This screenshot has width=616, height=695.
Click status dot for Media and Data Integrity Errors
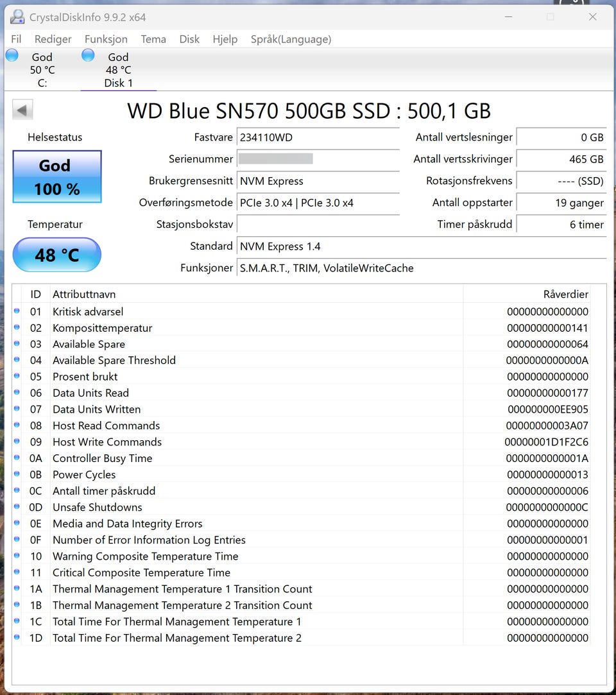[17, 523]
